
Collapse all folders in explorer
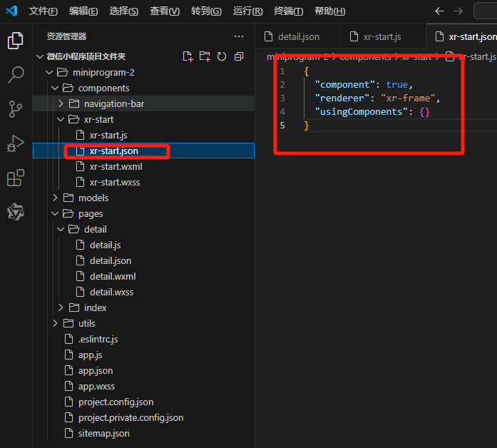pyautogui.click(x=239, y=56)
